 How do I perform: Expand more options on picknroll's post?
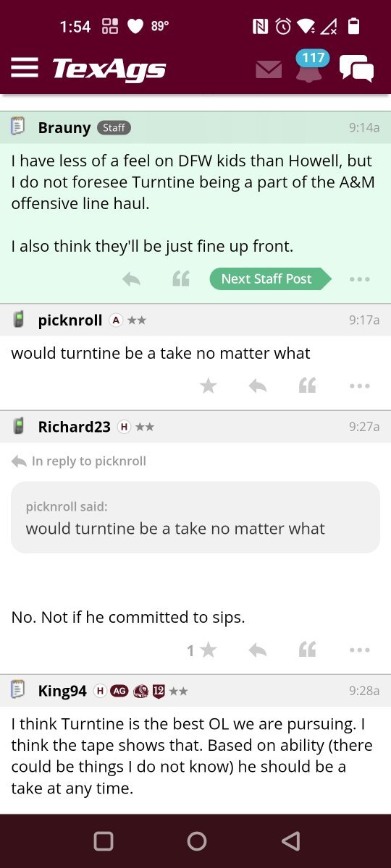coord(359,386)
